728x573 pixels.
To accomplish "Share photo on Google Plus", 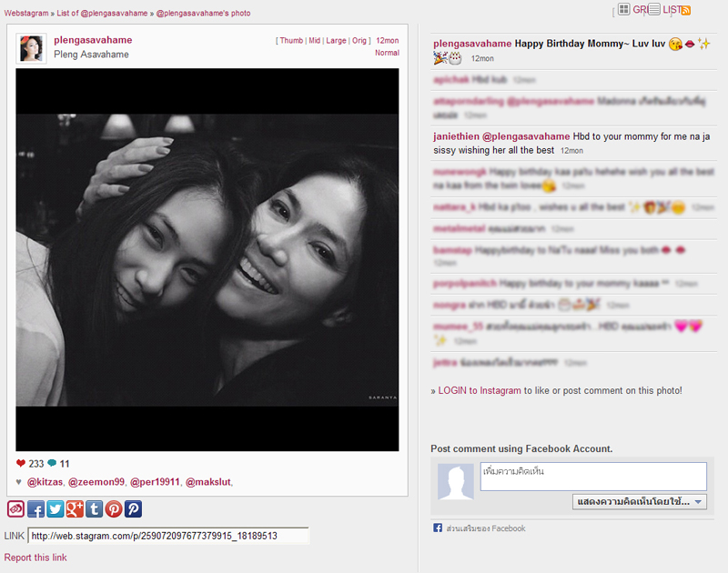I will point(75,509).
